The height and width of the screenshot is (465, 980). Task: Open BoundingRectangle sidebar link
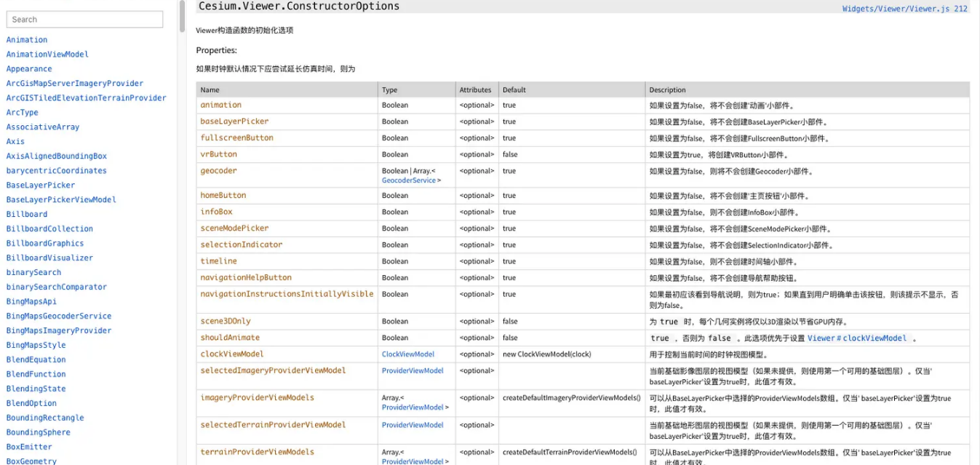coord(45,418)
